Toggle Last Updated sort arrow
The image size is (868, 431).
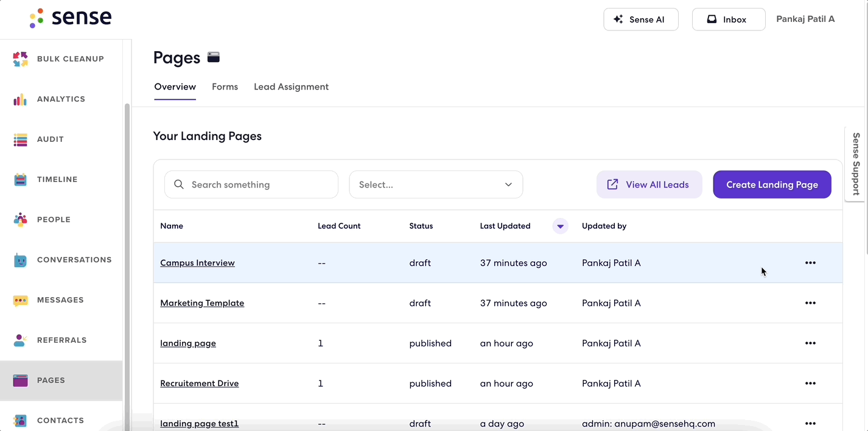click(560, 226)
